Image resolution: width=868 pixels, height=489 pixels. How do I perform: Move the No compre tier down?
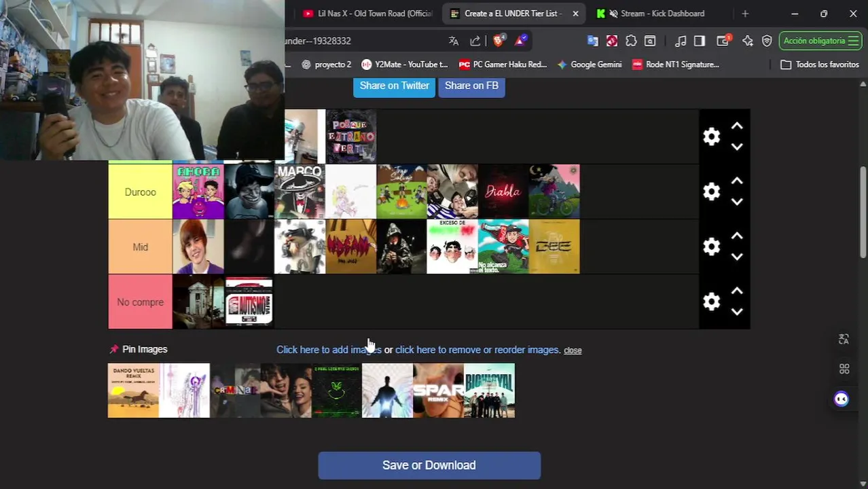pos(737,312)
